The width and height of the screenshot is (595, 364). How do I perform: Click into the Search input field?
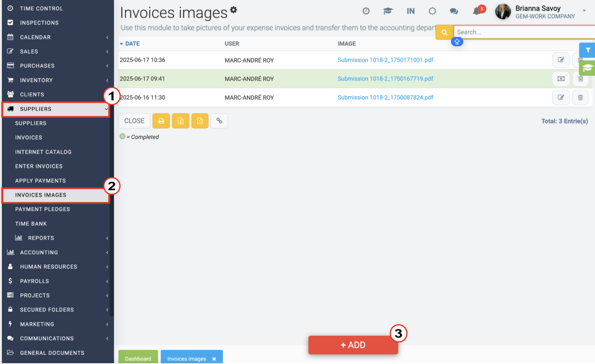point(524,32)
